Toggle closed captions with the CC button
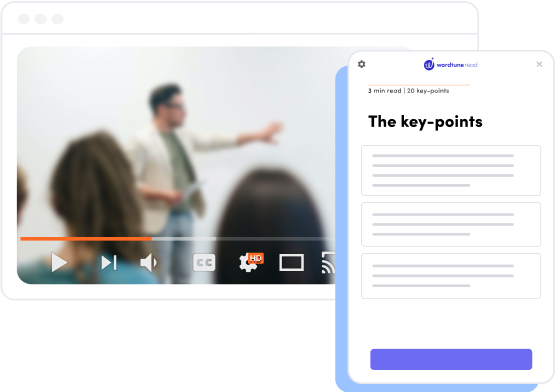This screenshot has width=556, height=392. [x=204, y=263]
